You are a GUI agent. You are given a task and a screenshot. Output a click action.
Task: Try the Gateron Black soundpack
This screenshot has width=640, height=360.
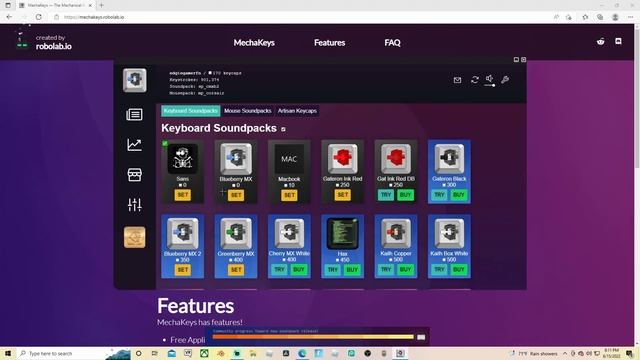439,195
